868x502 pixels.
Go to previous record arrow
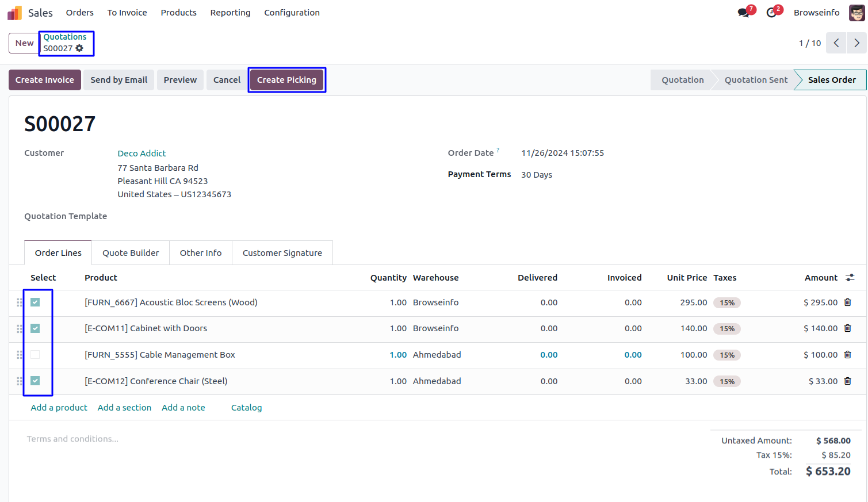point(836,43)
